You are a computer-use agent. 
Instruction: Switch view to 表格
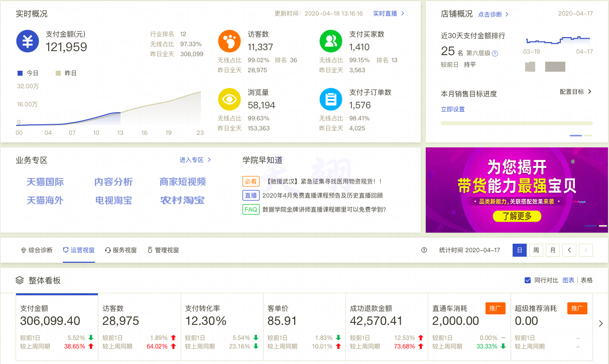click(x=586, y=280)
